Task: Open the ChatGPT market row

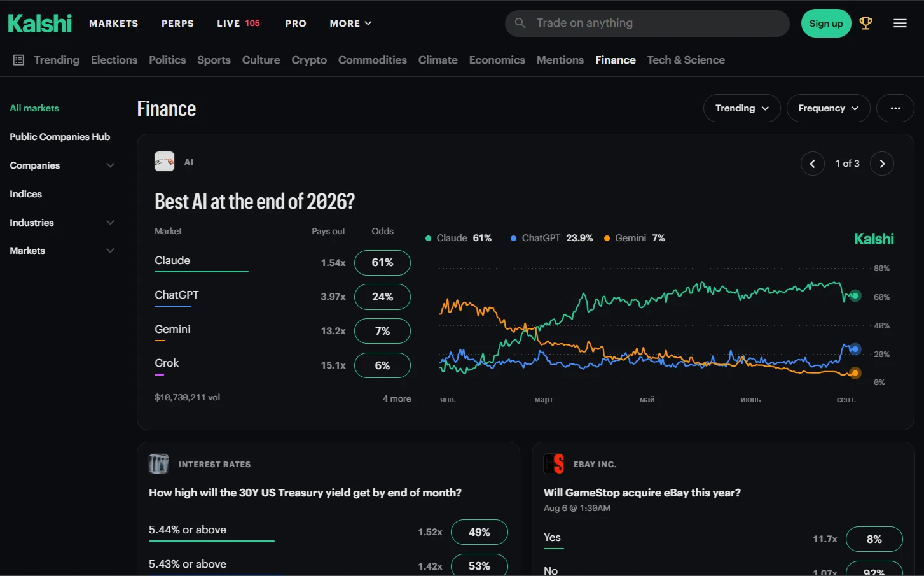Action: [282, 297]
